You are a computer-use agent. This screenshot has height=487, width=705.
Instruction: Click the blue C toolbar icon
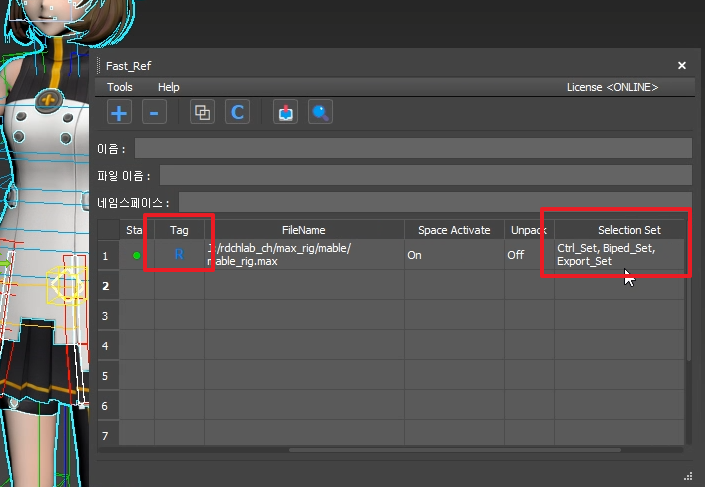tap(237, 113)
